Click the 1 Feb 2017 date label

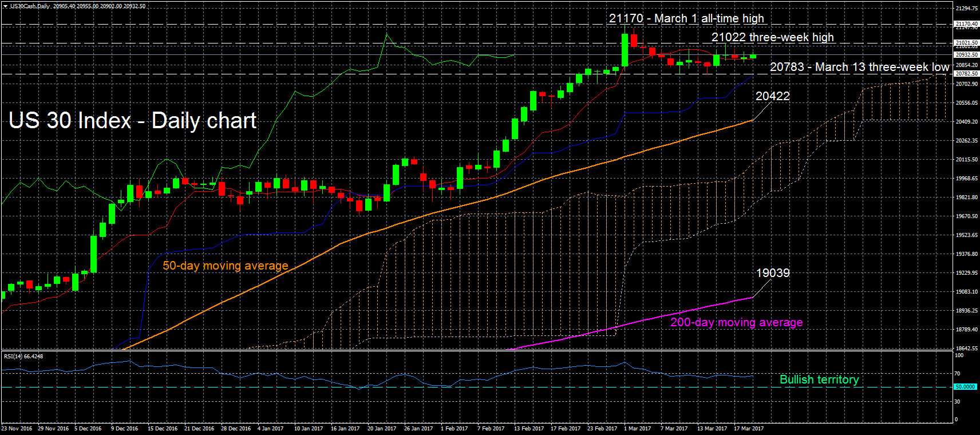[x=455, y=429]
